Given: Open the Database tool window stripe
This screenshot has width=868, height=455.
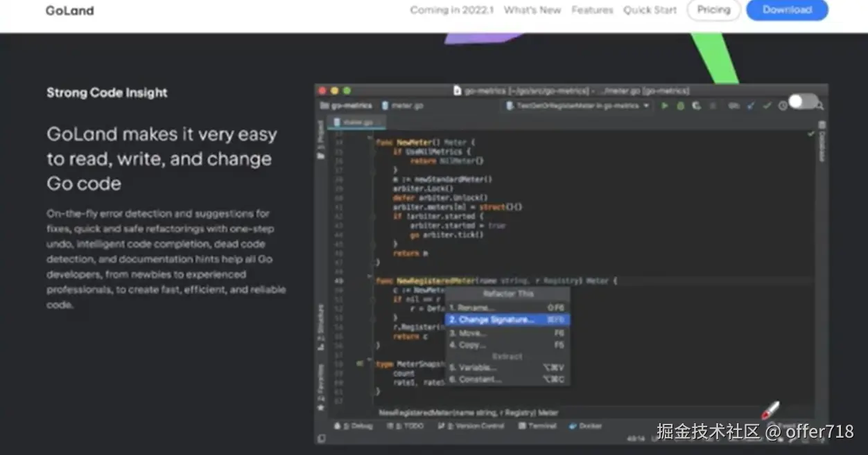Looking at the screenshot, I should point(822,141).
